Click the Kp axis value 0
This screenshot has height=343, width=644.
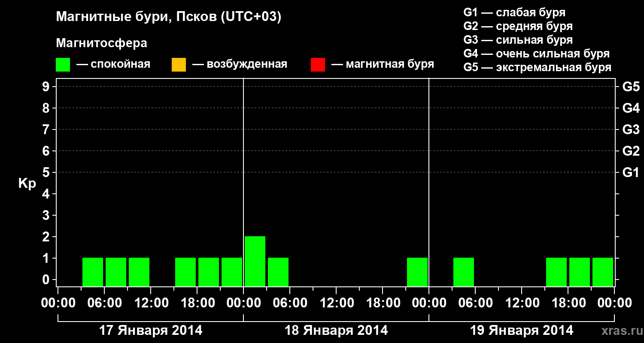coord(47,280)
